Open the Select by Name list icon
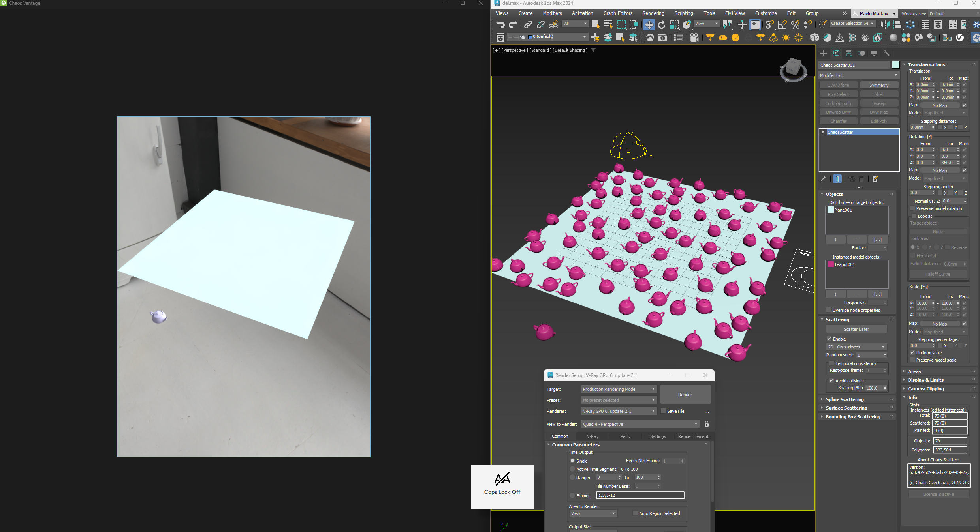The height and width of the screenshot is (532, 980). 608,25
